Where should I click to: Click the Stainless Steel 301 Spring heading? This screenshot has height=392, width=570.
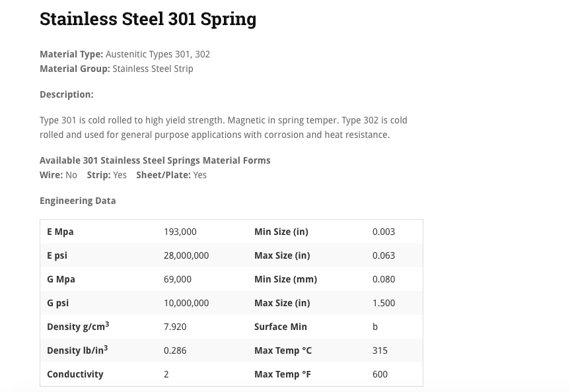[x=148, y=19]
